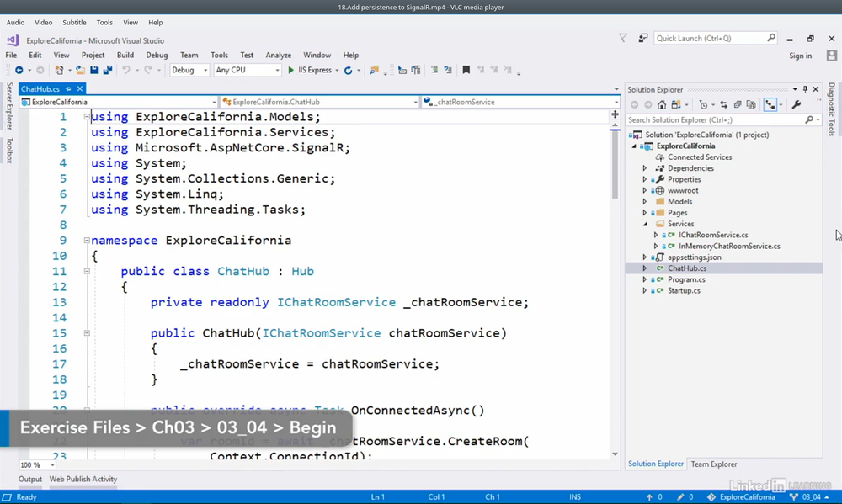The image size is (842, 504).
Task: Open the Debug menu
Action: pos(157,56)
